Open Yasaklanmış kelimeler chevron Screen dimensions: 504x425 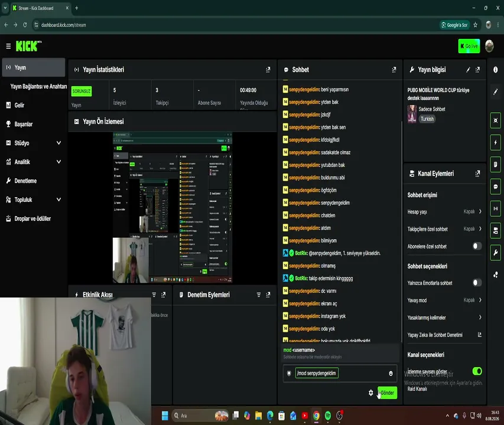pyautogui.click(x=480, y=318)
